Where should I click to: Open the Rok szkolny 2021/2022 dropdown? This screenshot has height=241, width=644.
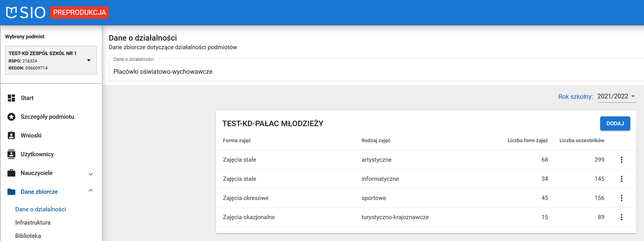pos(617,96)
